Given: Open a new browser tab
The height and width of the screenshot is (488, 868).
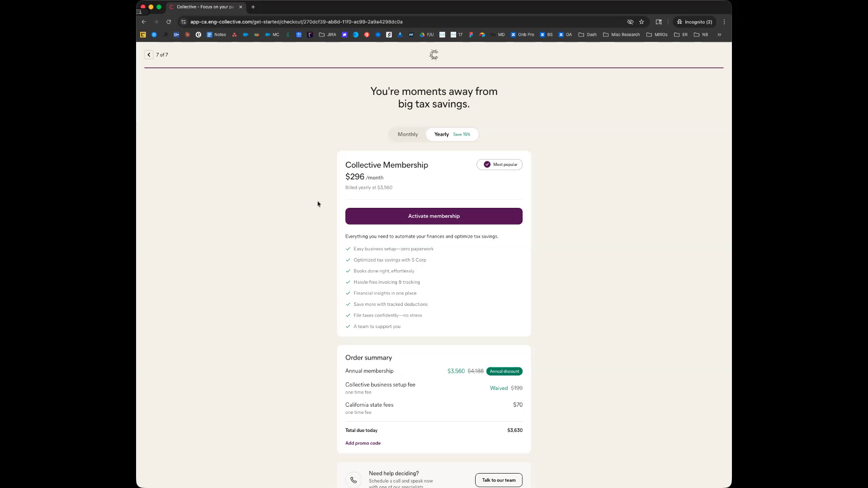Looking at the screenshot, I should click(x=253, y=7).
